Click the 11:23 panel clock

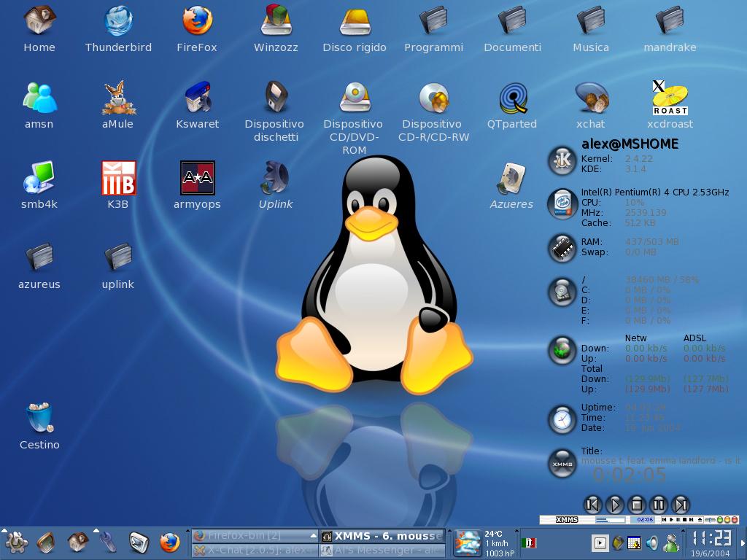(711, 538)
